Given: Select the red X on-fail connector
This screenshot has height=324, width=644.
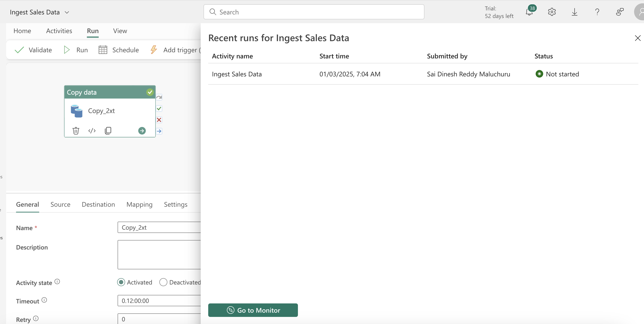Looking at the screenshot, I should [x=159, y=120].
